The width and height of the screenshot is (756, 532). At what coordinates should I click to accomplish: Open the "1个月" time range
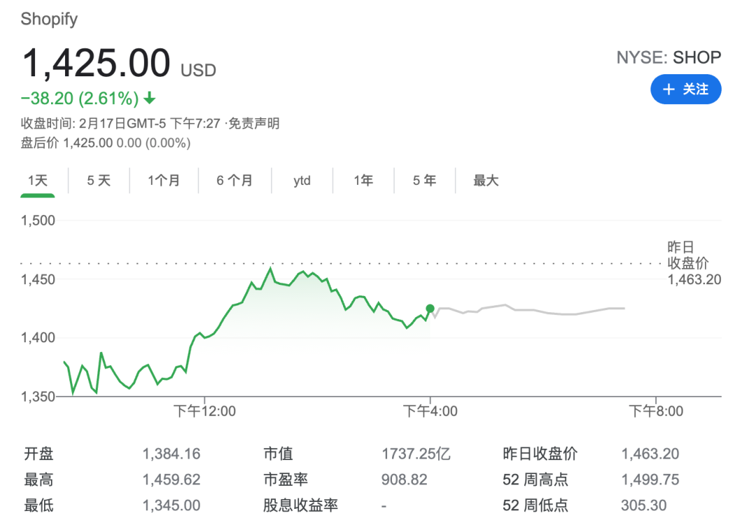point(164,180)
